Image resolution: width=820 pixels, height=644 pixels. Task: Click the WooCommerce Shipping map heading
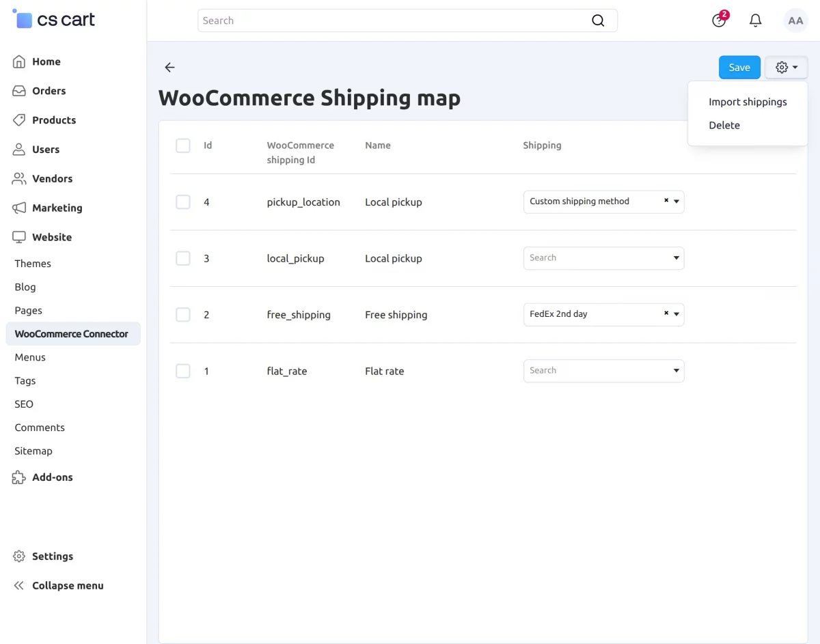click(310, 98)
